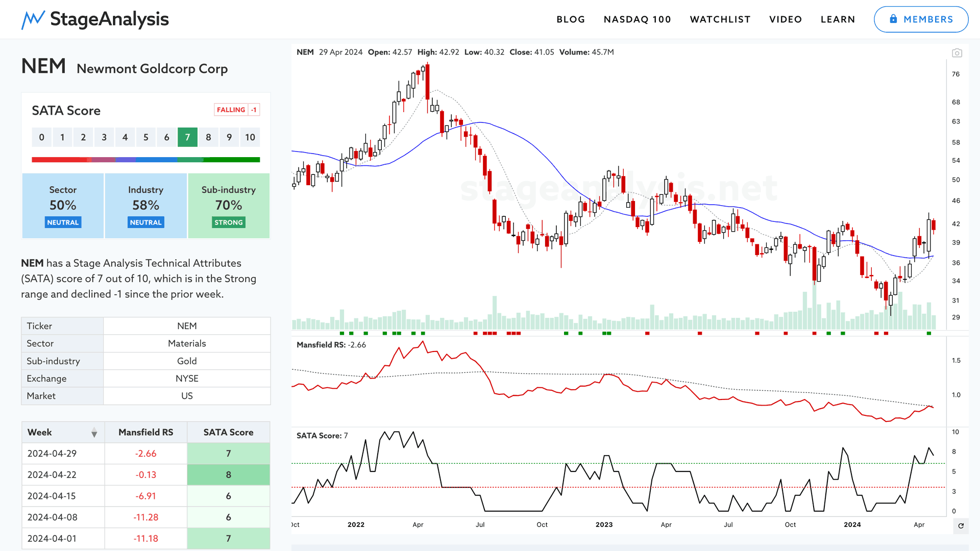Click the SATA Score column header
Viewport: 980px width, 551px height.
[228, 432]
